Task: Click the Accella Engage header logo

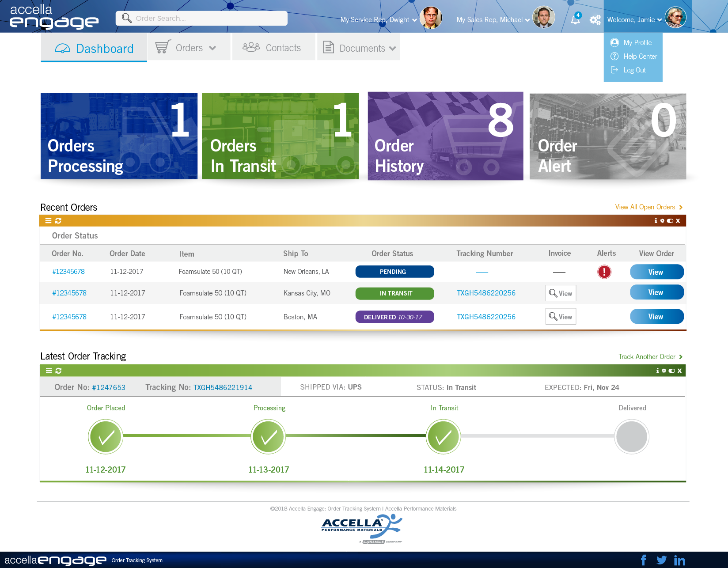Action: [x=54, y=17]
